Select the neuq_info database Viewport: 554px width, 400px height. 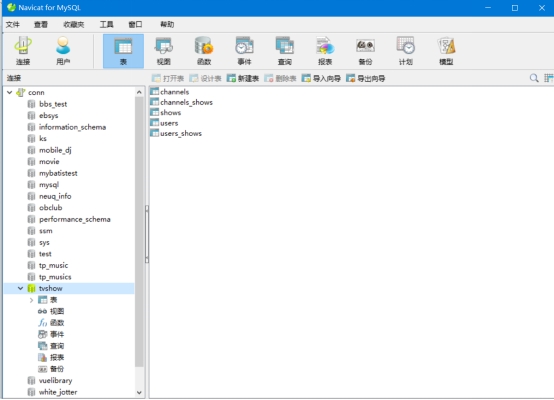(x=55, y=196)
